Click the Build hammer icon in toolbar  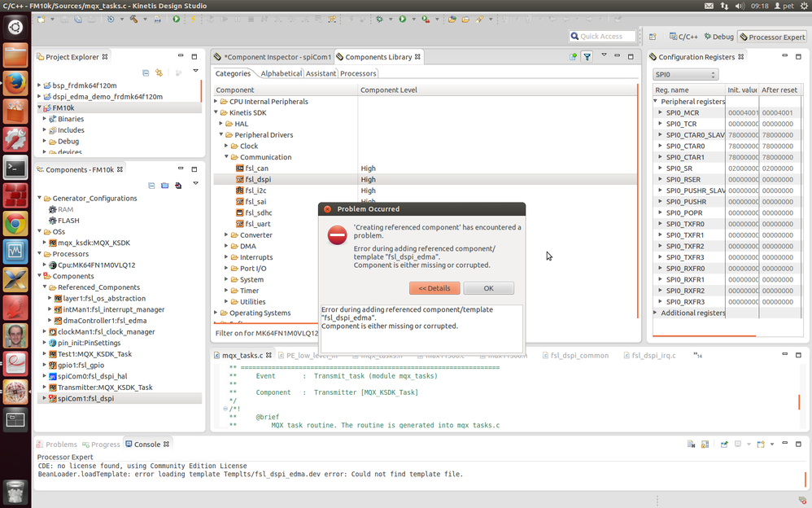[x=133, y=19]
